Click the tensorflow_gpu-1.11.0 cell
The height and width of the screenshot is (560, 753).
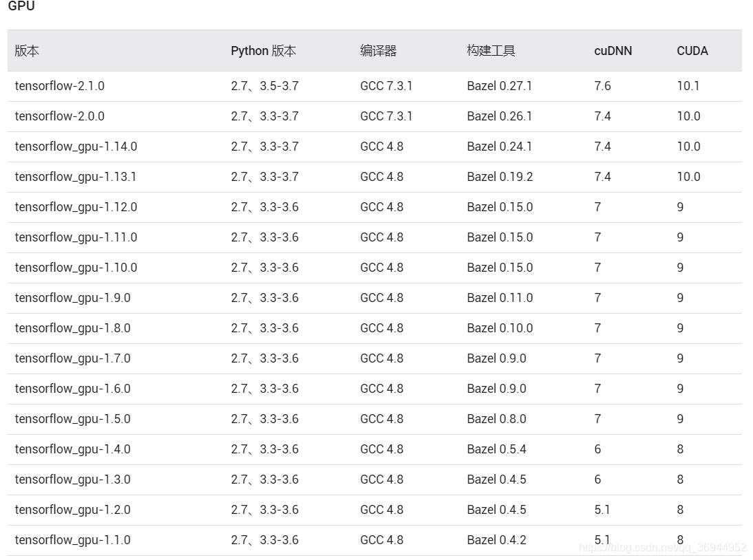(76, 237)
